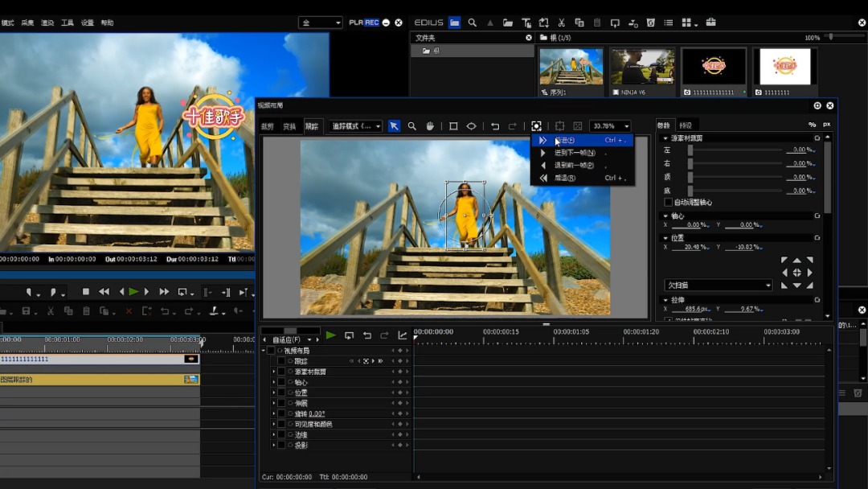Screen dimensions: 868x489
Task: Select the ellipse tracking shape tool
Action: (x=472, y=126)
